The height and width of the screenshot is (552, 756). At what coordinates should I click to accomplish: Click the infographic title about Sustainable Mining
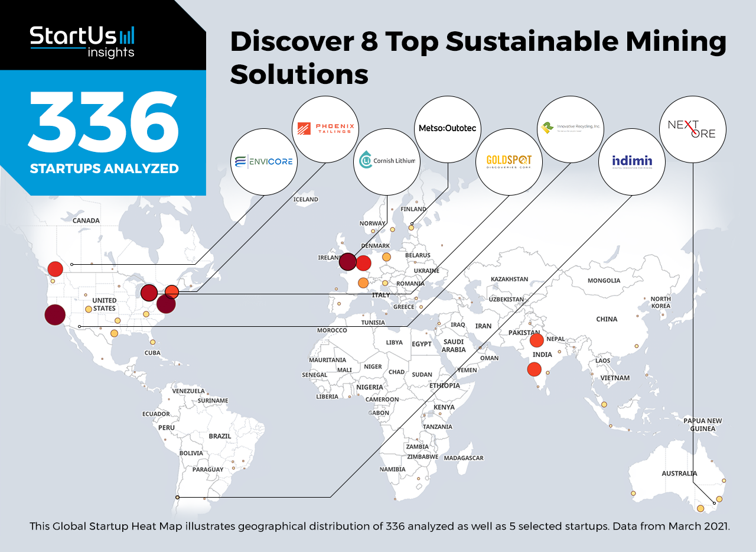[x=478, y=58]
